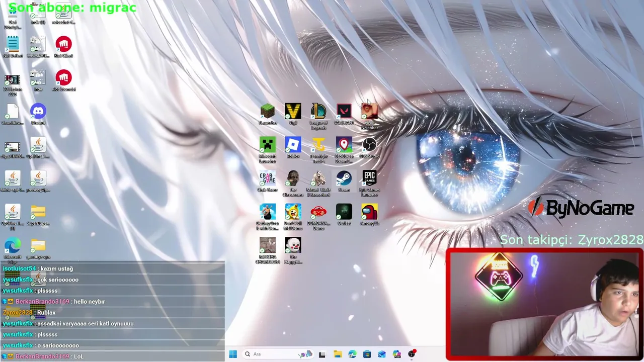Screen dimensions: 644x362
Task: Launch the Outlast desktop icon
Action: [344, 212]
